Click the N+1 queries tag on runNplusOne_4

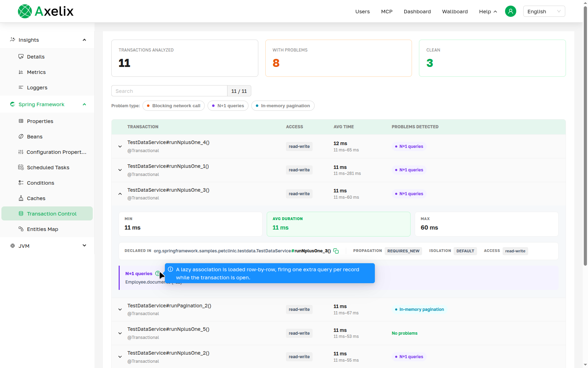409,146
